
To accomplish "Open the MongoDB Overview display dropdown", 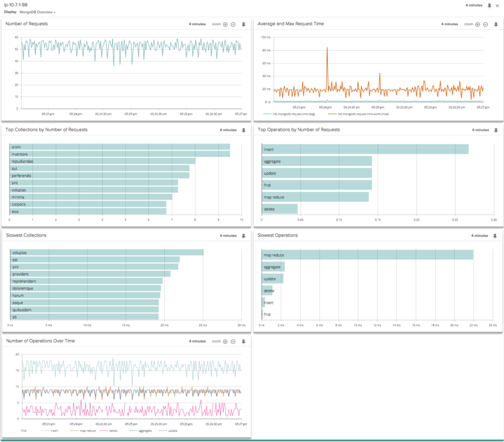I will 37,12.
